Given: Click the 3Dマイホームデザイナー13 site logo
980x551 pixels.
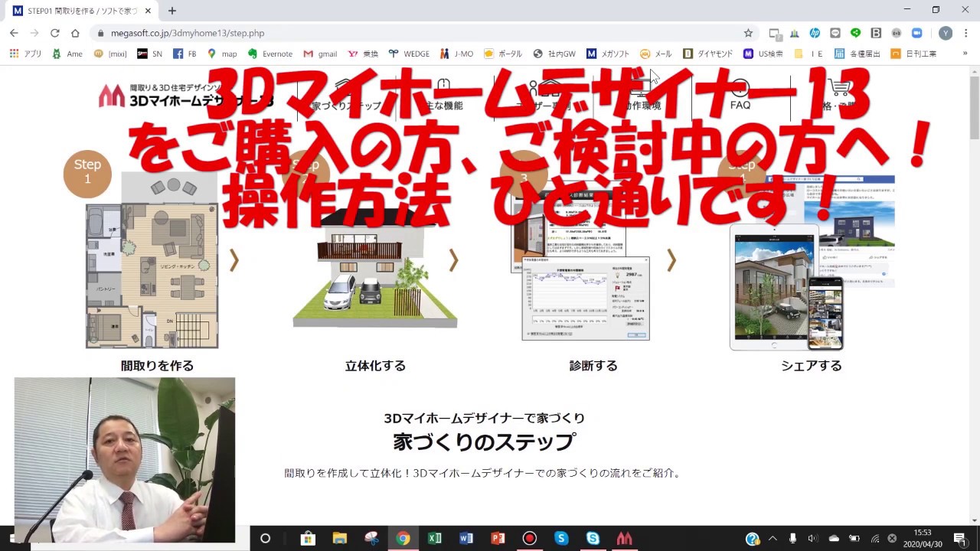Looking at the screenshot, I should [186, 96].
